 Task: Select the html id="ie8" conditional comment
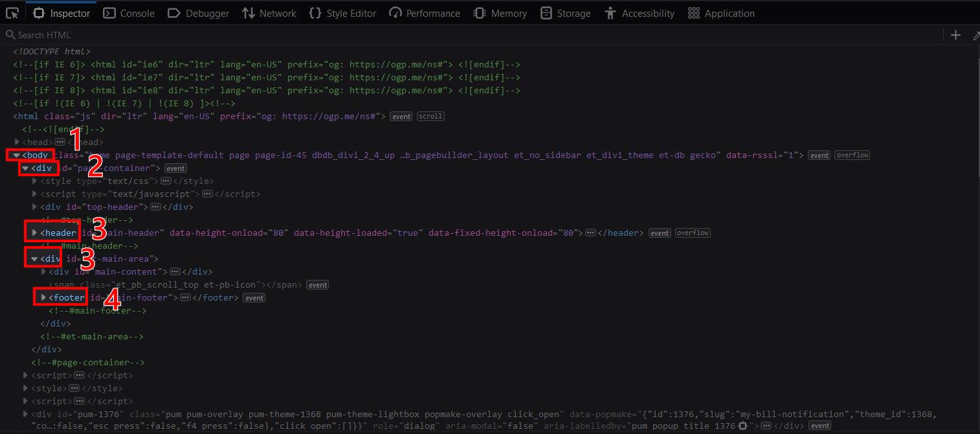coord(267,90)
